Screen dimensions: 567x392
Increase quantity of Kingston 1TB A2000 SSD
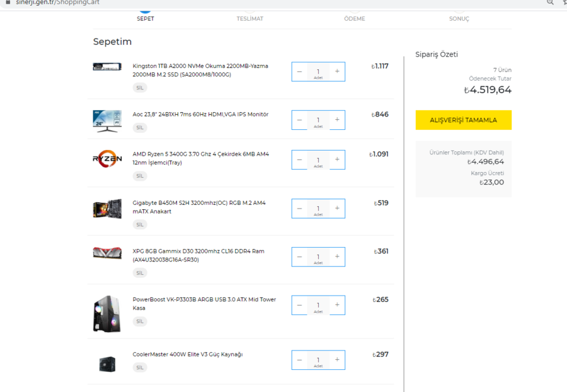coord(337,71)
